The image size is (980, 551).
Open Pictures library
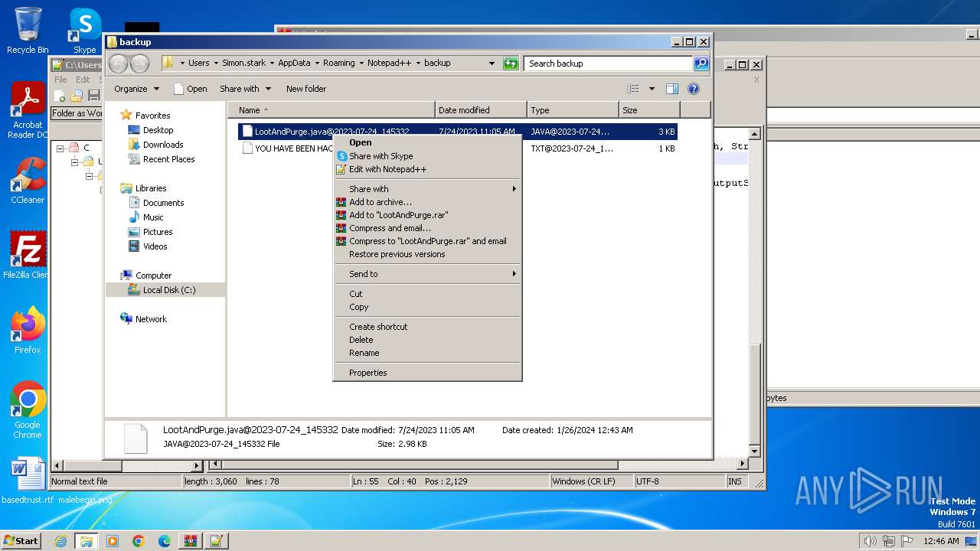(x=158, y=232)
